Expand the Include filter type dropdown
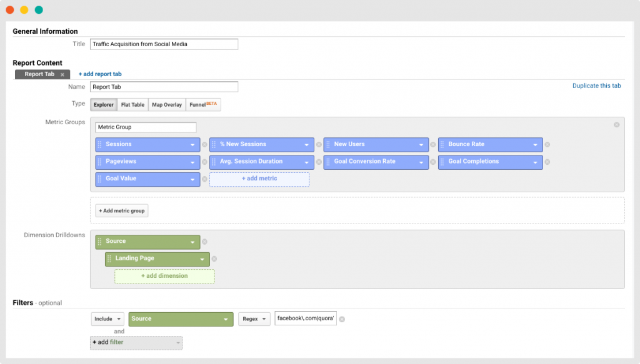Image resolution: width=640 pixels, height=364 pixels. tap(107, 319)
